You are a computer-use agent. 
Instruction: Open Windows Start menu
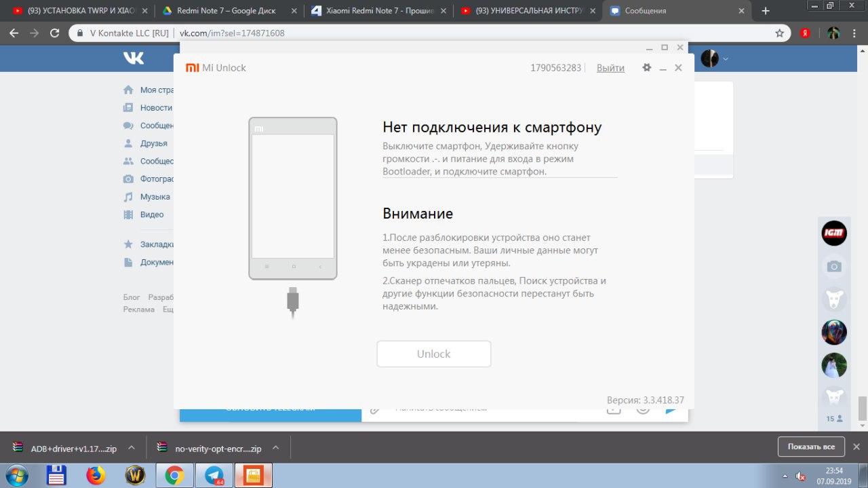tap(16, 476)
